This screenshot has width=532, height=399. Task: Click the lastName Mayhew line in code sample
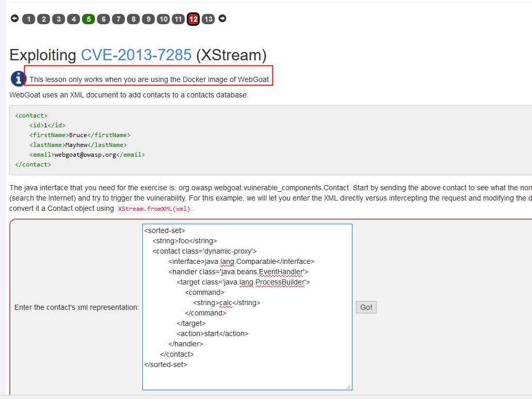point(78,145)
